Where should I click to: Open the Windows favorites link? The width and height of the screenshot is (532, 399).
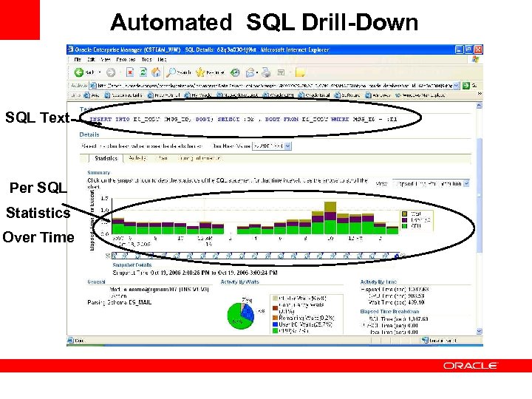coord(378,95)
